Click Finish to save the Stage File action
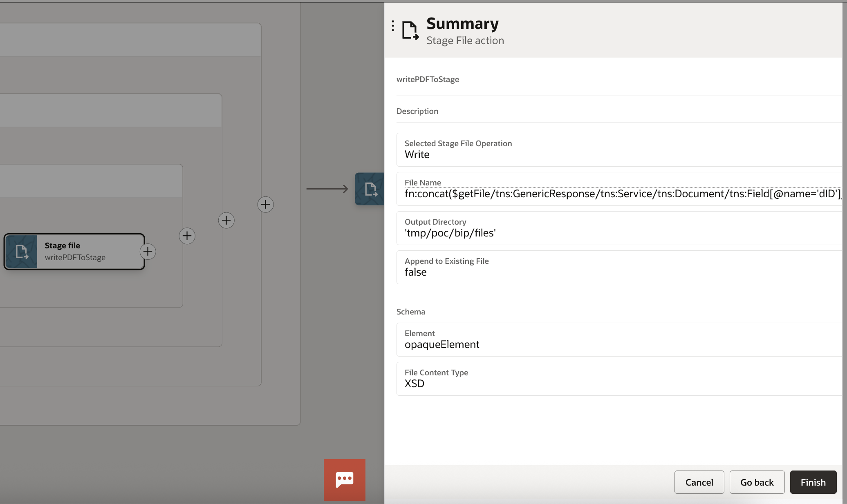The image size is (847, 504). [x=813, y=482]
